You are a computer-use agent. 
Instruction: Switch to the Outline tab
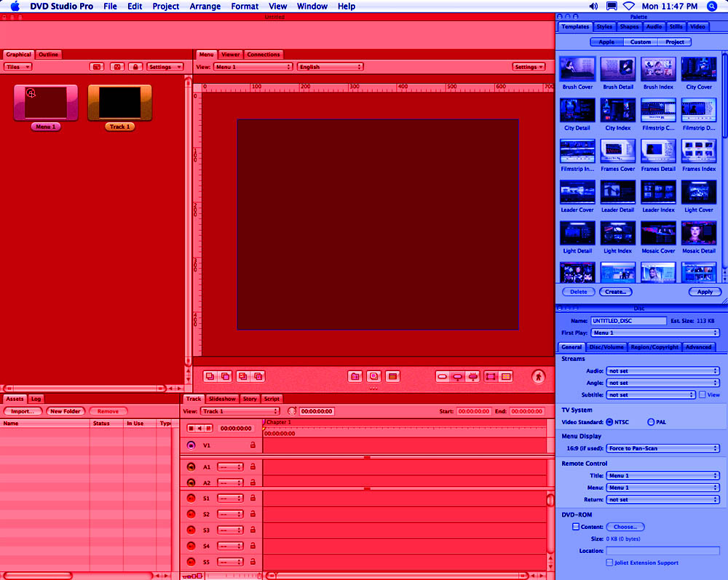point(48,55)
